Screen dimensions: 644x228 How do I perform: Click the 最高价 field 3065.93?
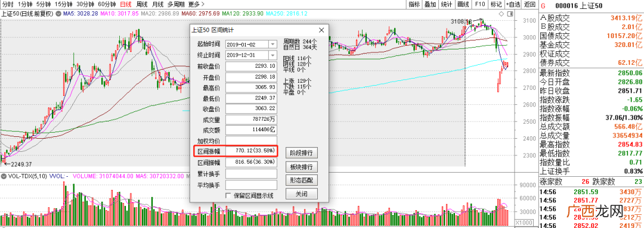coord(252,88)
